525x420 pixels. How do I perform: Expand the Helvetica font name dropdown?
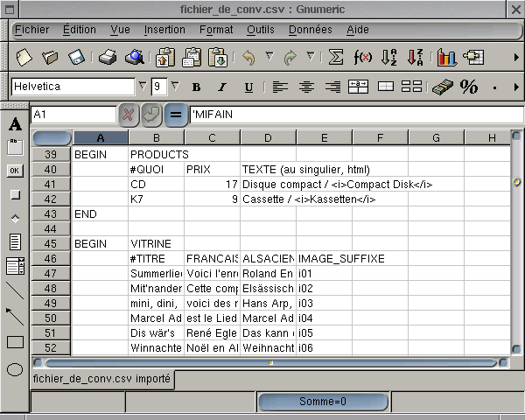[x=143, y=86]
